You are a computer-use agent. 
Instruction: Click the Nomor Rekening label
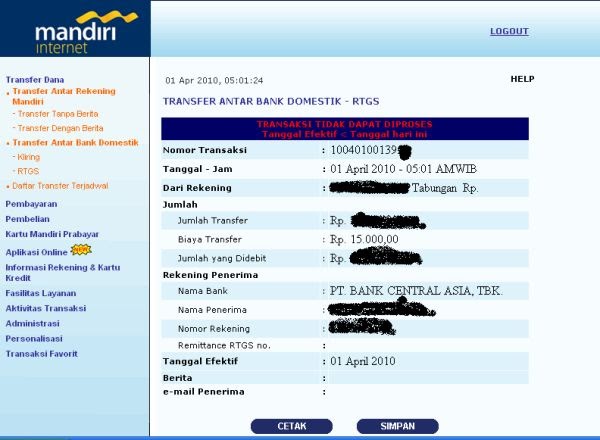[x=214, y=329]
